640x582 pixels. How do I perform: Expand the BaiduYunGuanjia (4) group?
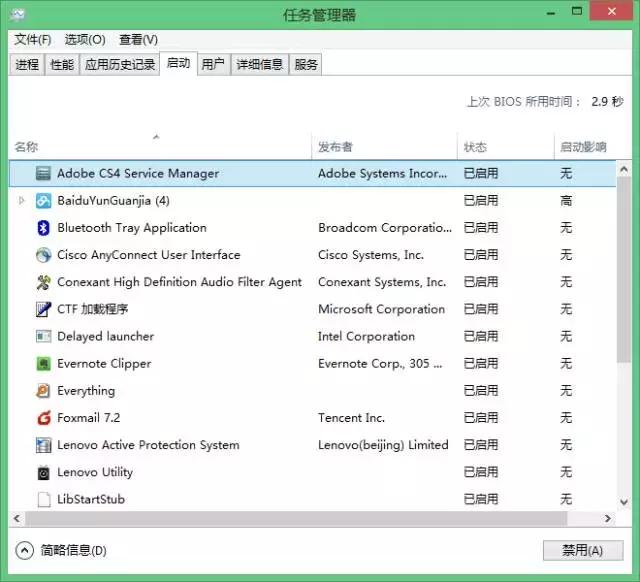(22, 201)
